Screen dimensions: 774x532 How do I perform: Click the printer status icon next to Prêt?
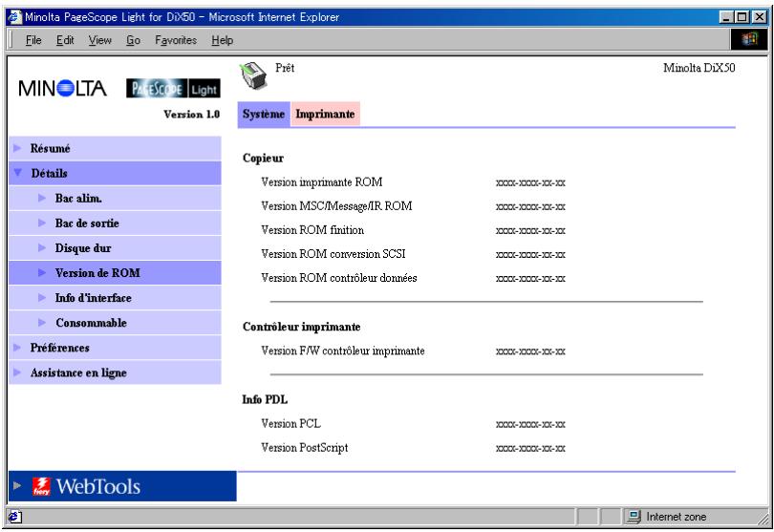coord(254,75)
